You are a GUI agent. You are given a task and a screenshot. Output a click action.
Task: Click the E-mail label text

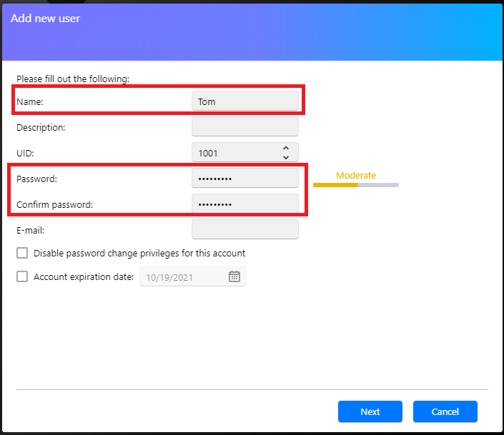(31, 230)
